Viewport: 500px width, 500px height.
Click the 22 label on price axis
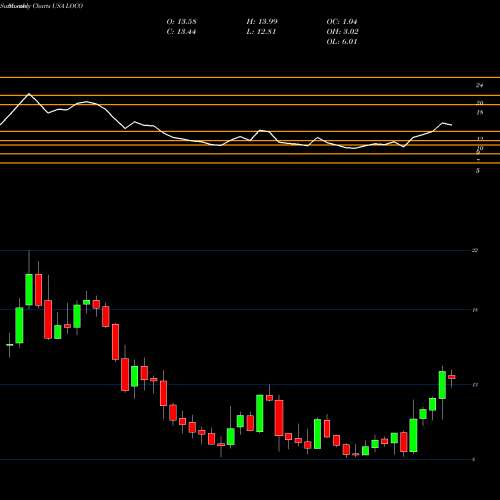pyautogui.click(x=475, y=250)
